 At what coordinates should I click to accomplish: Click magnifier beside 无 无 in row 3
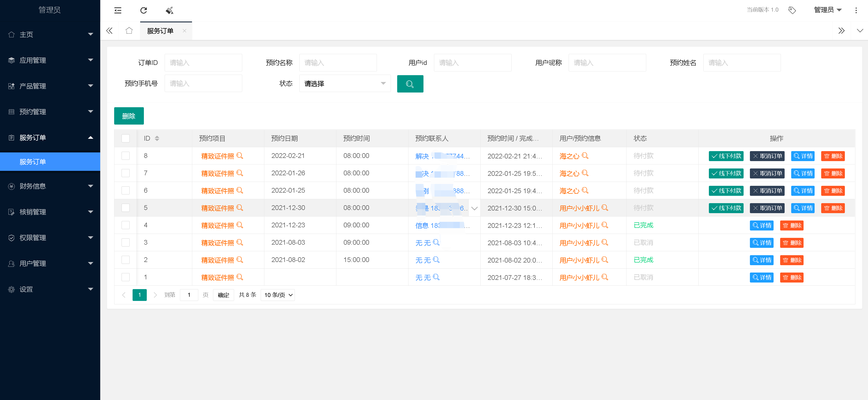pos(436,242)
